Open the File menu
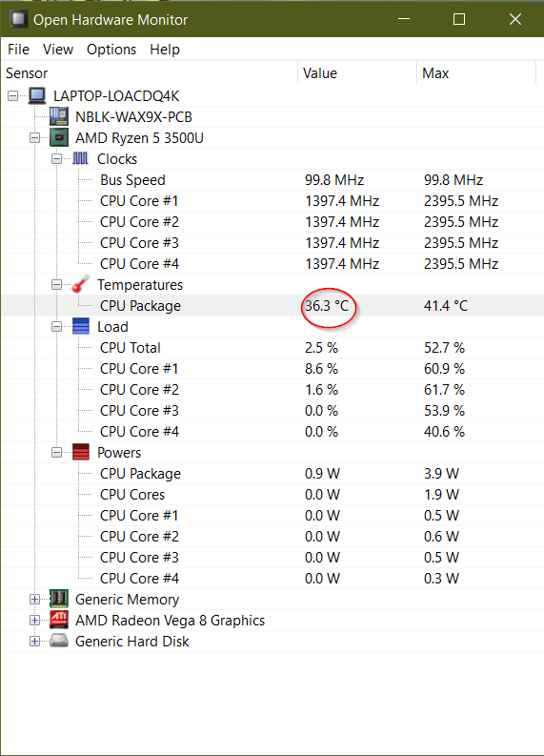The image size is (544, 756). tap(18, 50)
